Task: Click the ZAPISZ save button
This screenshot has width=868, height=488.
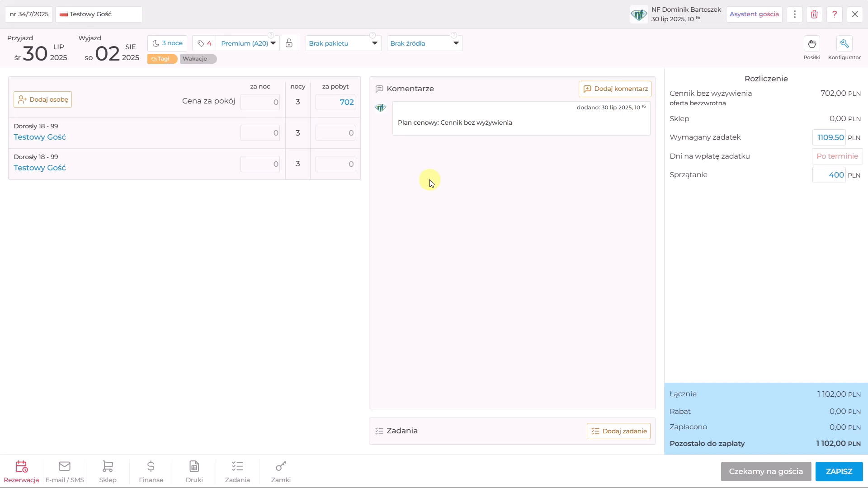Action: (x=839, y=471)
